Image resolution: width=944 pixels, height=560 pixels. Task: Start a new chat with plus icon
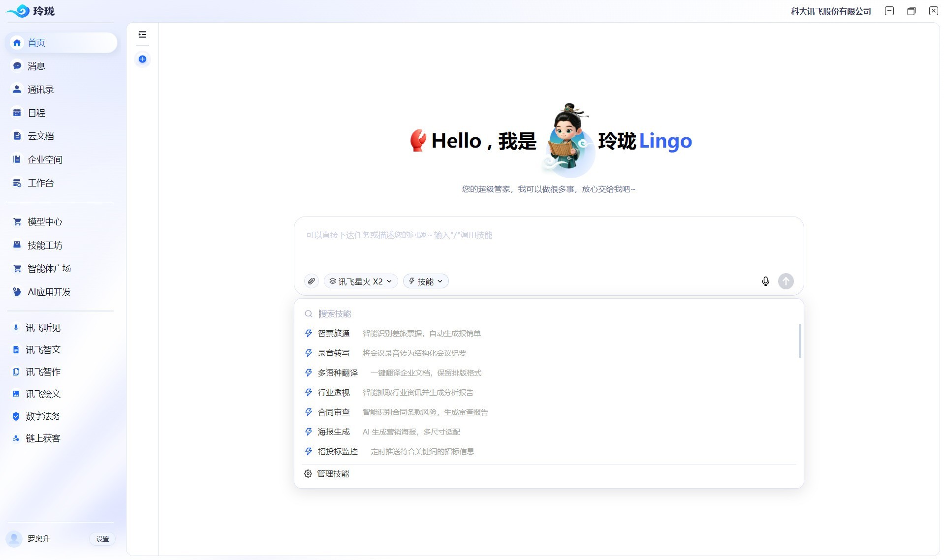(142, 60)
